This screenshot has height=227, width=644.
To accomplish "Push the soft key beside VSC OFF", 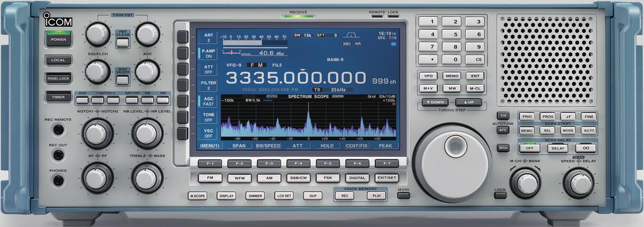I will (183, 133).
